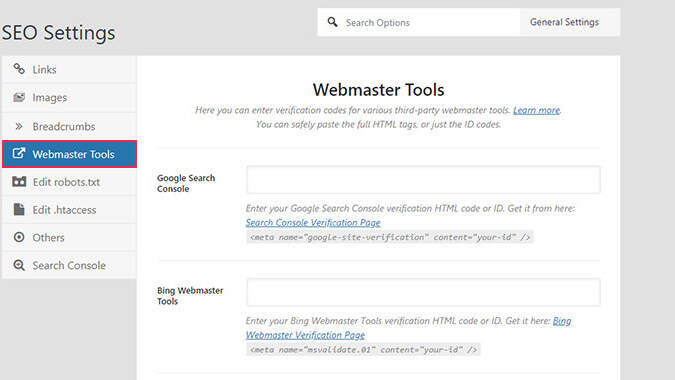The height and width of the screenshot is (380, 675).
Task: Switch to the Breadcrumbs tab
Action: coord(69,127)
